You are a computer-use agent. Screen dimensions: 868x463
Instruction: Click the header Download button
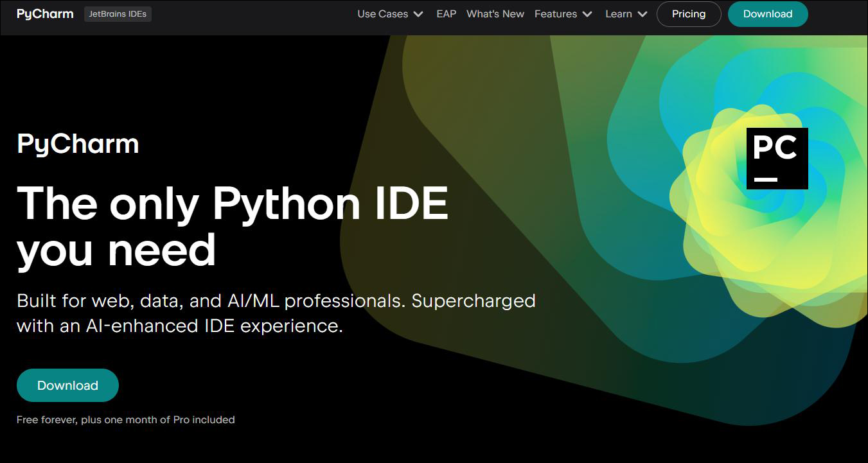(768, 13)
